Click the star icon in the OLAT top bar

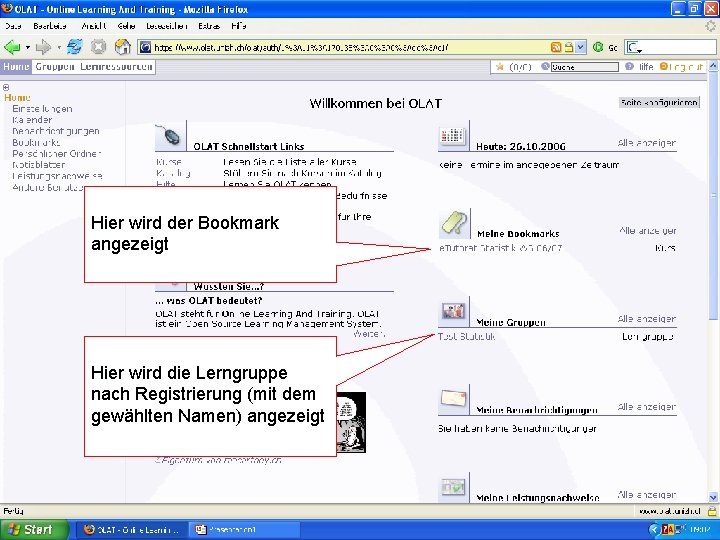[500, 67]
